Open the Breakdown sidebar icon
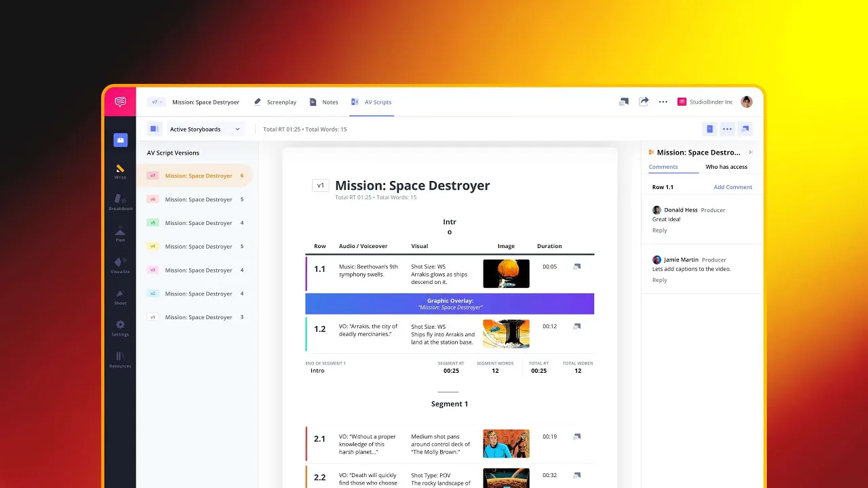Viewport: 868px width, 488px height. pyautogui.click(x=120, y=202)
